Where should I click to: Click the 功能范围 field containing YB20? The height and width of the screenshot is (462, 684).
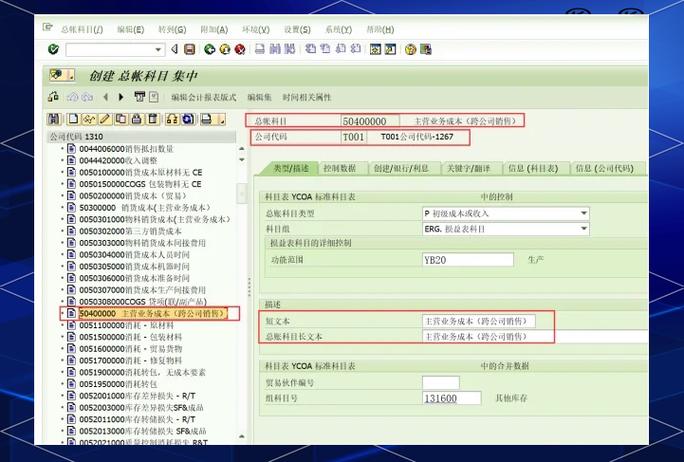[468, 260]
